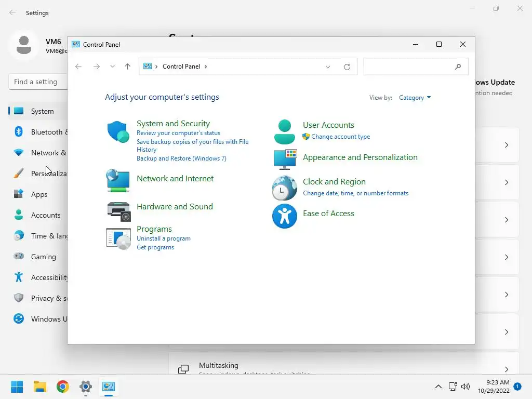
Task: Select Accessibility in the Settings sidebar
Action: point(38,277)
